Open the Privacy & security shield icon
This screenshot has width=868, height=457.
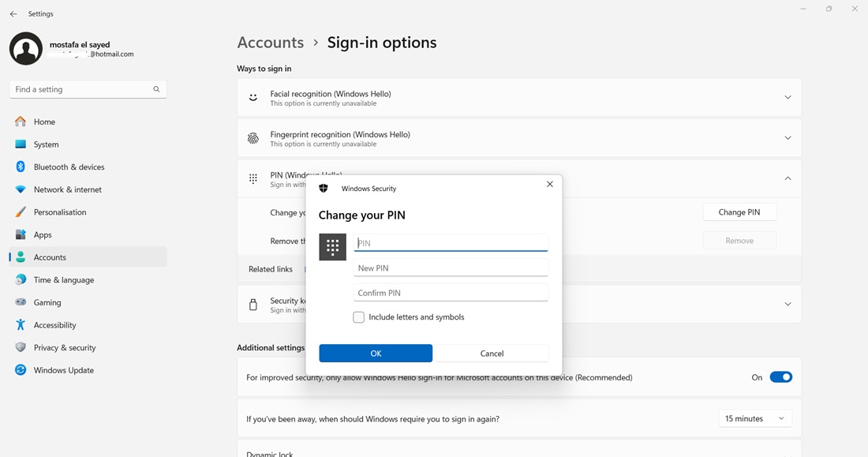tap(21, 347)
